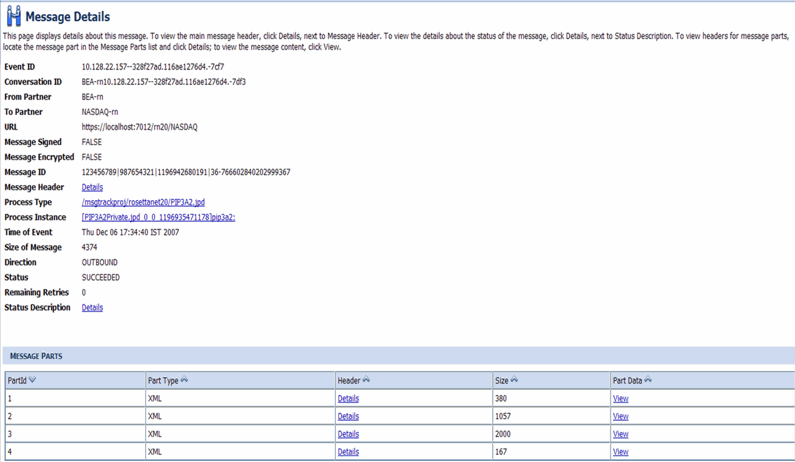Sort table by PartId arrow icon
The image size is (795, 462).
[32, 380]
